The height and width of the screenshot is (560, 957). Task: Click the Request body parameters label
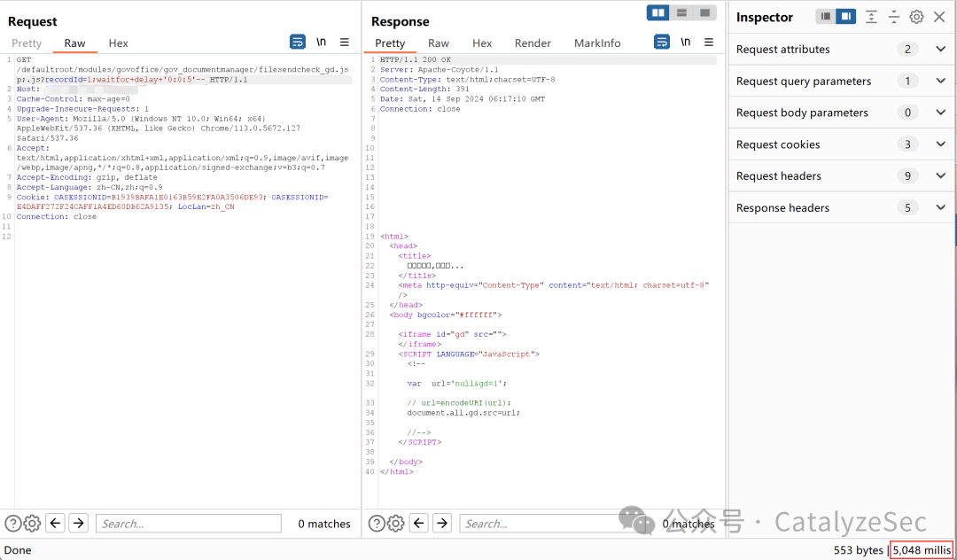[802, 113]
